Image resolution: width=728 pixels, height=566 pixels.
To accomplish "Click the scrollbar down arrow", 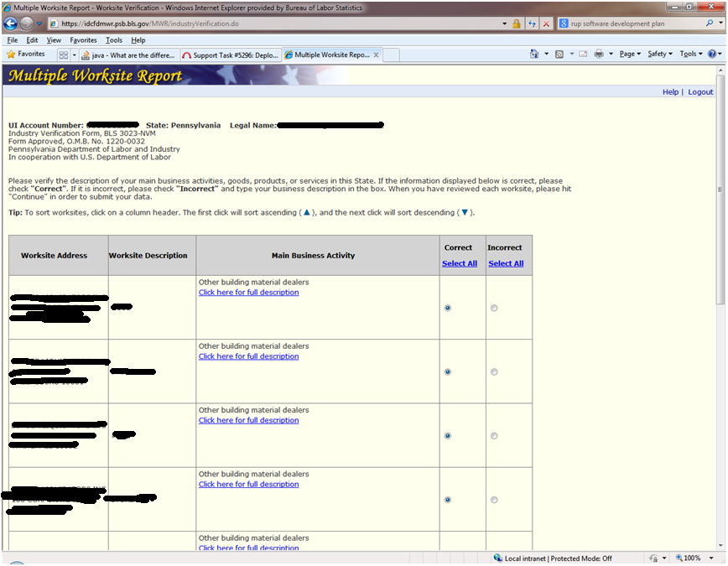I will [x=720, y=546].
